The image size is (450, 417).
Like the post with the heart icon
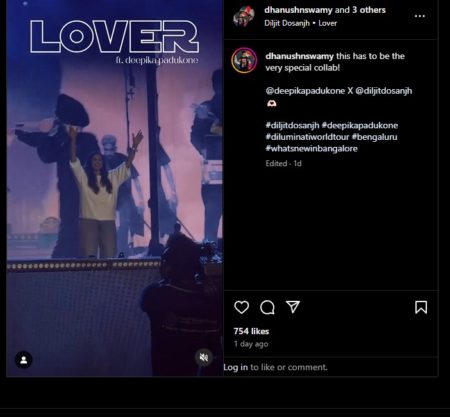(x=241, y=307)
